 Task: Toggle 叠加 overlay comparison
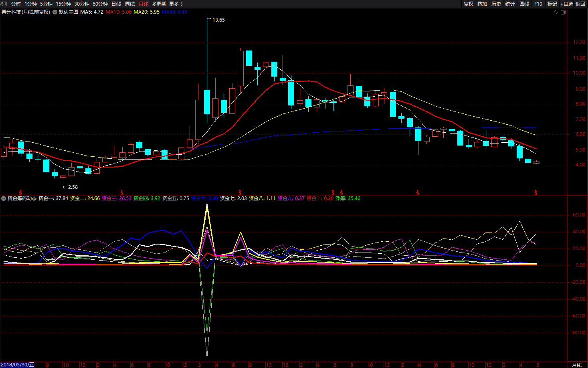(x=482, y=4)
